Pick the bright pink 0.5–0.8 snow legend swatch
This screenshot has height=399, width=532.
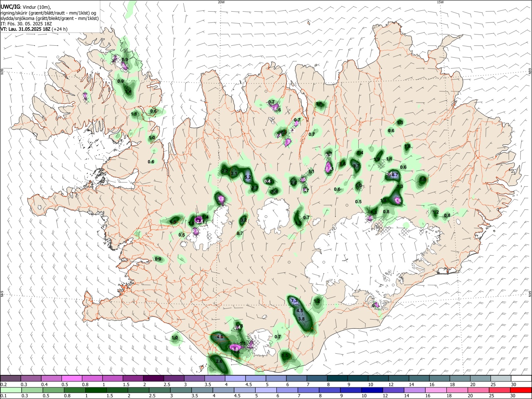click(71, 379)
